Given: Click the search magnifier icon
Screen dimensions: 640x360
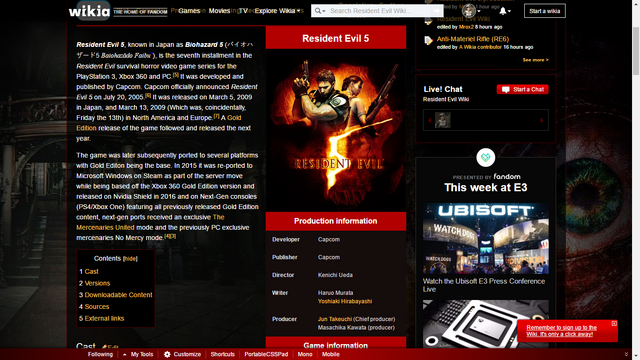Looking at the screenshot, I should [318, 11].
